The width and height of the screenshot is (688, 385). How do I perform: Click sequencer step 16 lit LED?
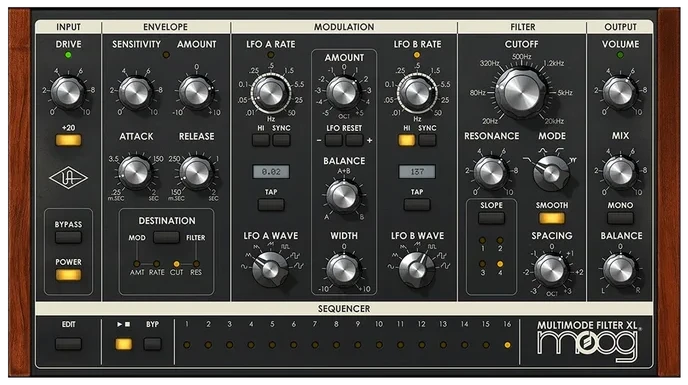coord(507,345)
